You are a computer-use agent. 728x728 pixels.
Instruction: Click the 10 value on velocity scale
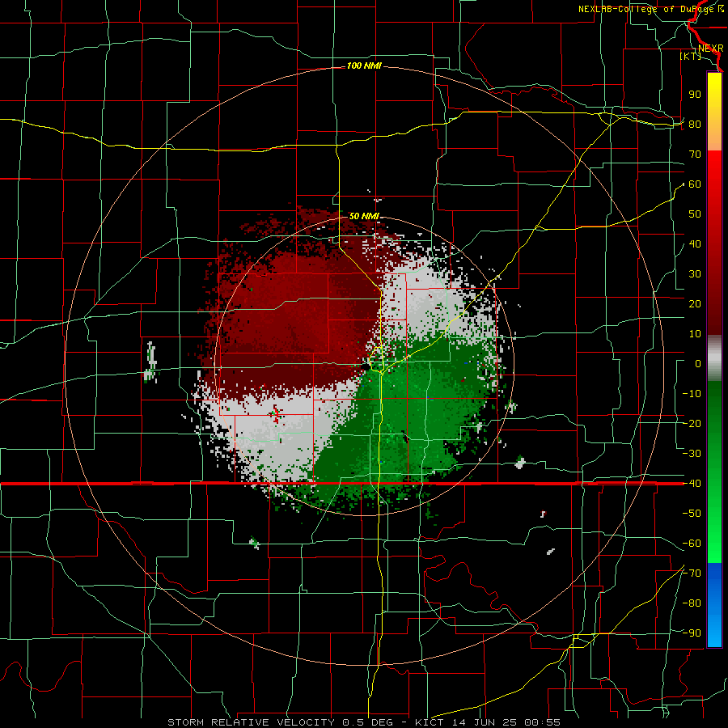tap(695, 334)
